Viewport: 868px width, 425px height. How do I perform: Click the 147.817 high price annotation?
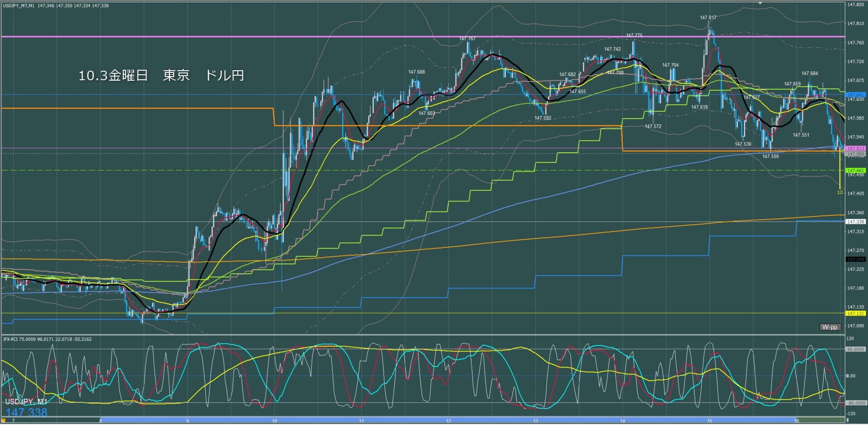point(708,18)
